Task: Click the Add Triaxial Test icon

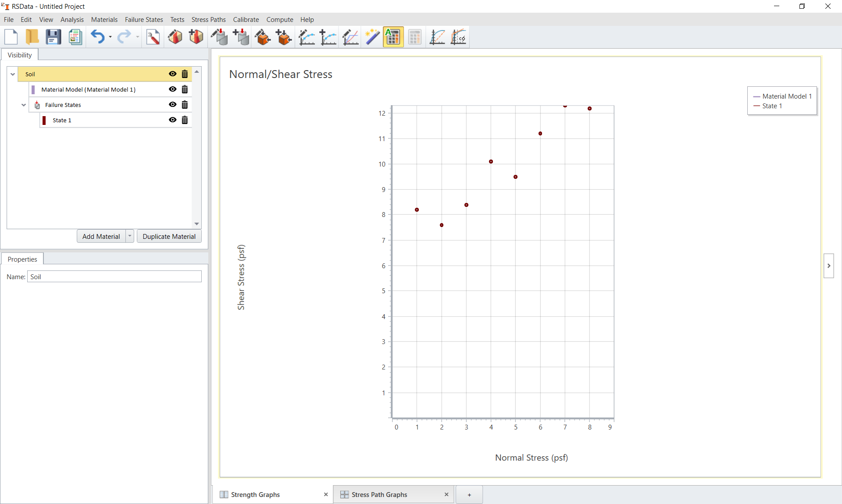Action: click(x=241, y=37)
